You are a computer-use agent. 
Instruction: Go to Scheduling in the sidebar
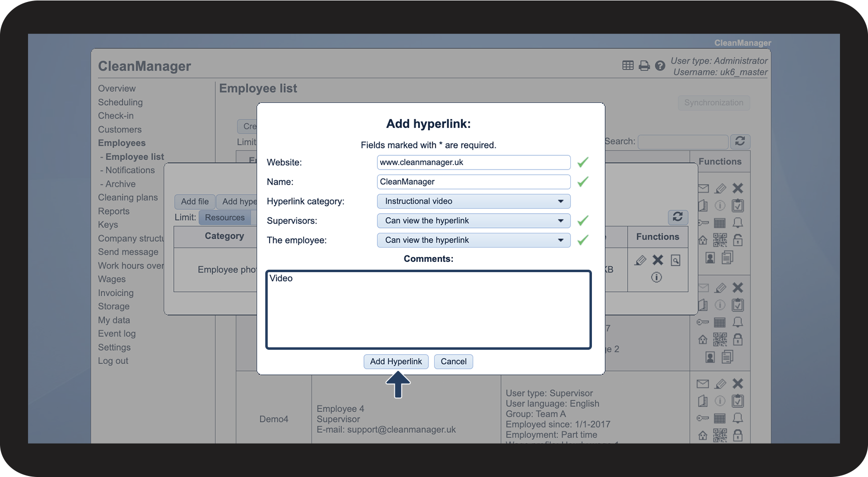120,102
